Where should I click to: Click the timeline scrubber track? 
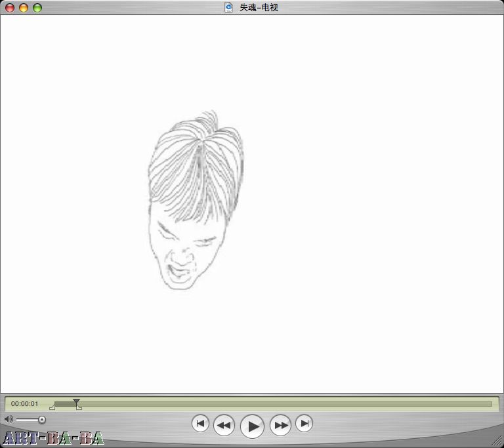coord(273,403)
